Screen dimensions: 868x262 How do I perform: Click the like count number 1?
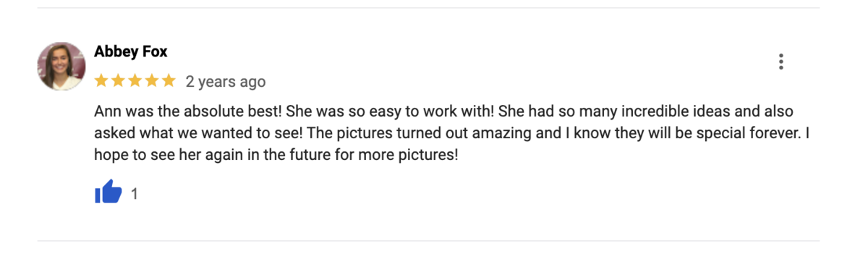[x=135, y=193]
